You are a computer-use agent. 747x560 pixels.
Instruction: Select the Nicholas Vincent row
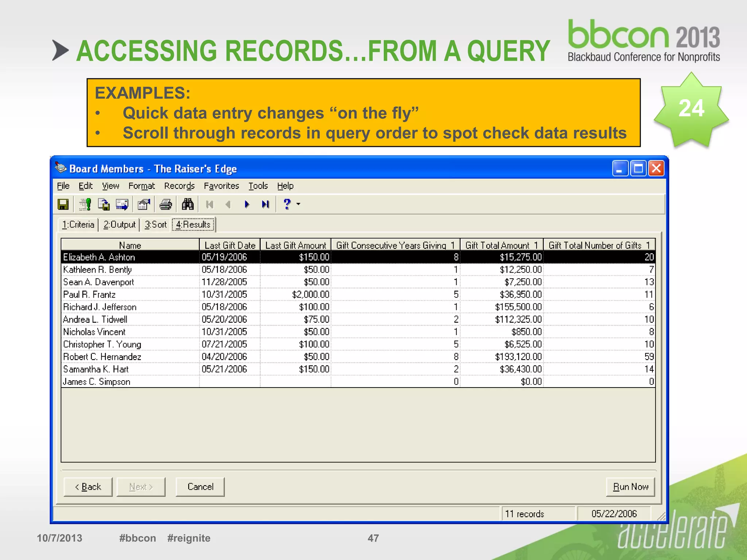(x=358, y=332)
